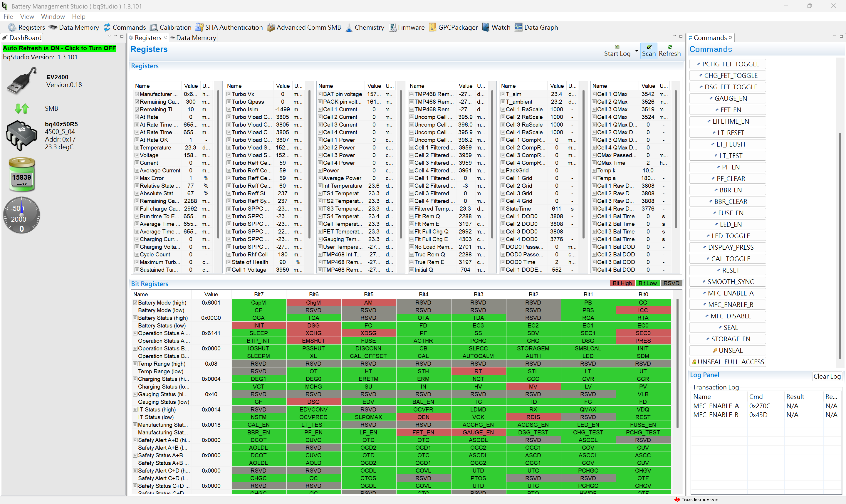
Task: Click the Commands toolbar icon
Action: pyautogui.click(x=107, y=27)
